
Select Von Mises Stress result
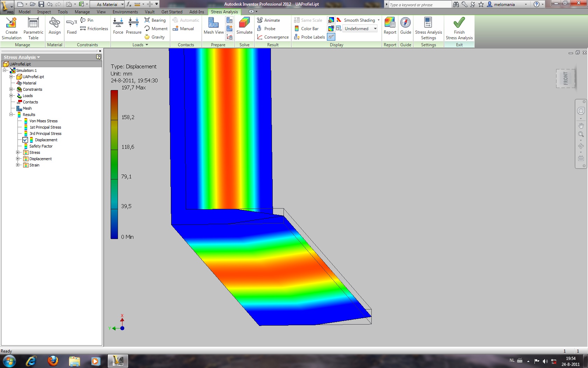pyautogui.click(x=43, y=121)
